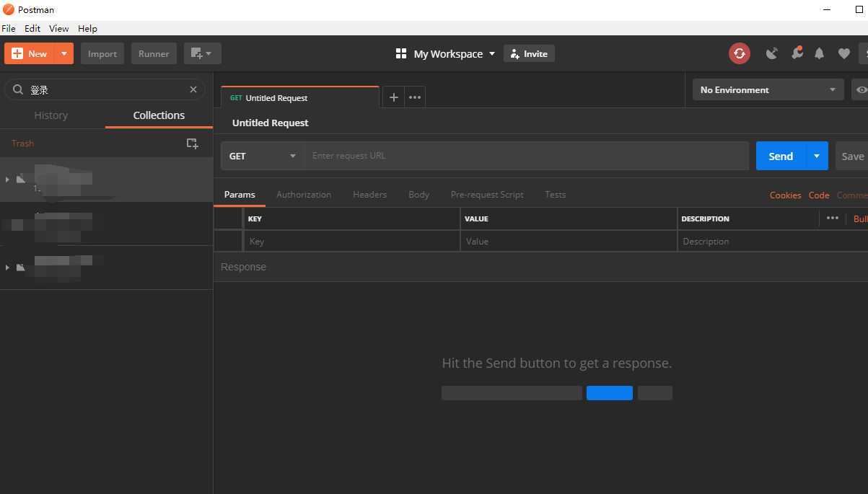The image size is (868, 494).
Task: Open the New button dropdown arrow
Action: [x=64, y=53]
